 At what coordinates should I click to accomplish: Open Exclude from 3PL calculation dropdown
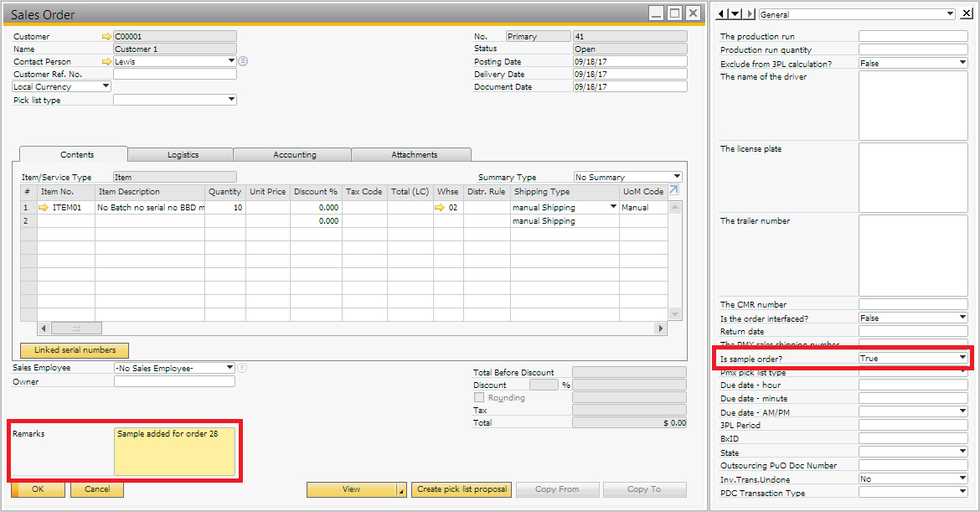962,64
